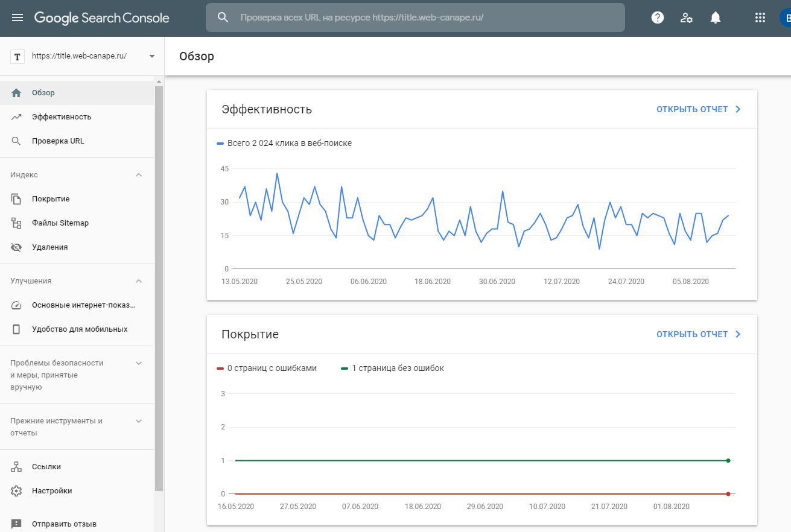Click the Эффективность trend arrow icon
The width and height of the screenshot is (791, 532).
[x=16, y=117]
